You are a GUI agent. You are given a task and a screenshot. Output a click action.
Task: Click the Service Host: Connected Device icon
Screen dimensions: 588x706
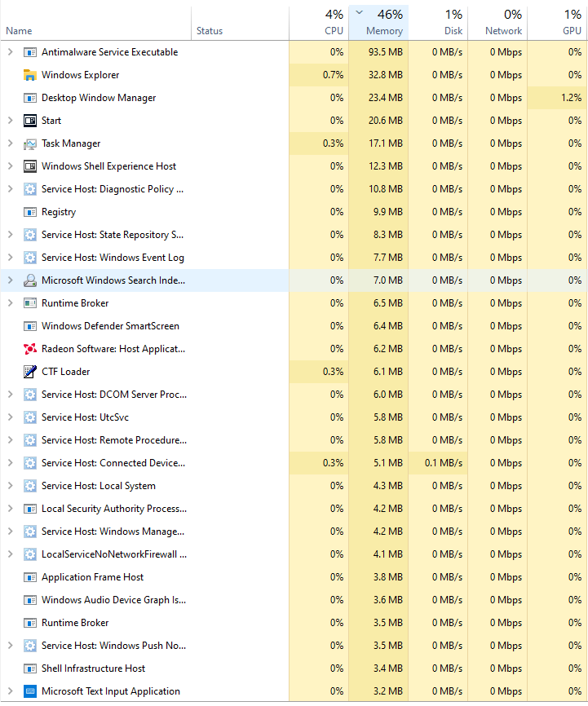pyautogui.click(x=29, y=463)
